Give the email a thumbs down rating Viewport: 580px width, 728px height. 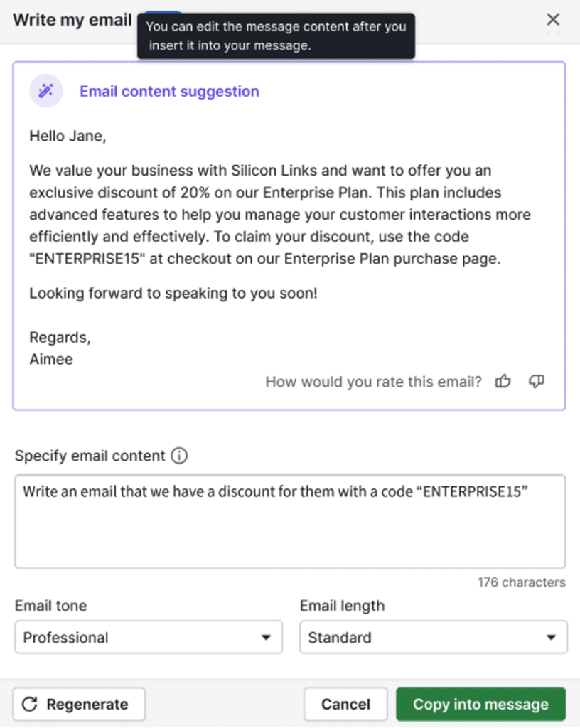[x=537, y=382]
